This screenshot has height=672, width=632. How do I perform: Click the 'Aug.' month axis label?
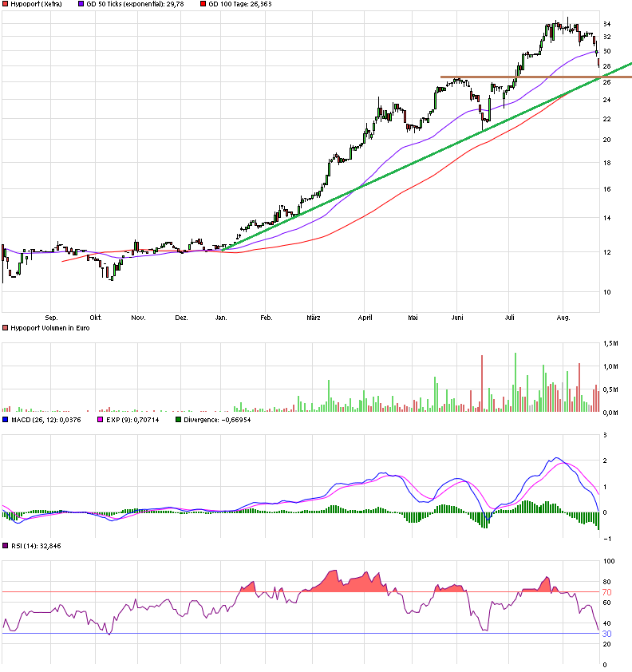point(563,318)
